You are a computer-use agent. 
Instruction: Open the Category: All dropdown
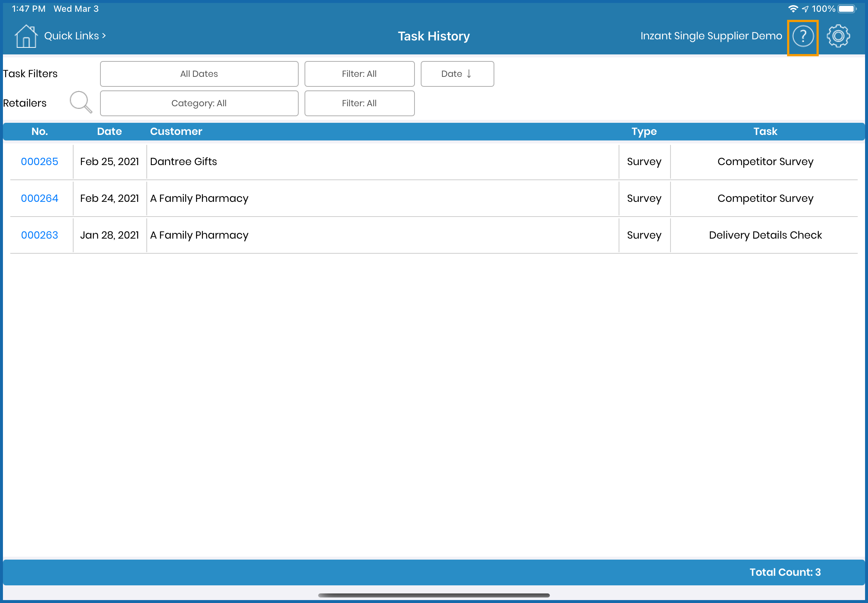coord(199,103)
